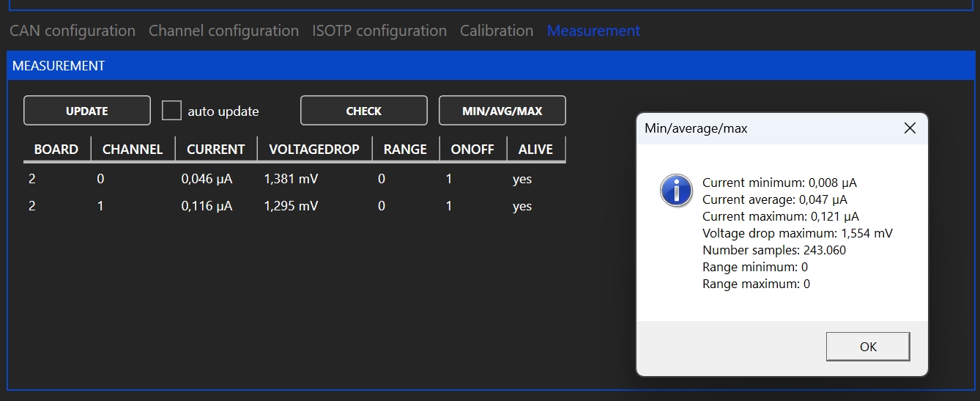Enable the auto update checkbox
Screen dimensions: 980x401
click(171, 111)
